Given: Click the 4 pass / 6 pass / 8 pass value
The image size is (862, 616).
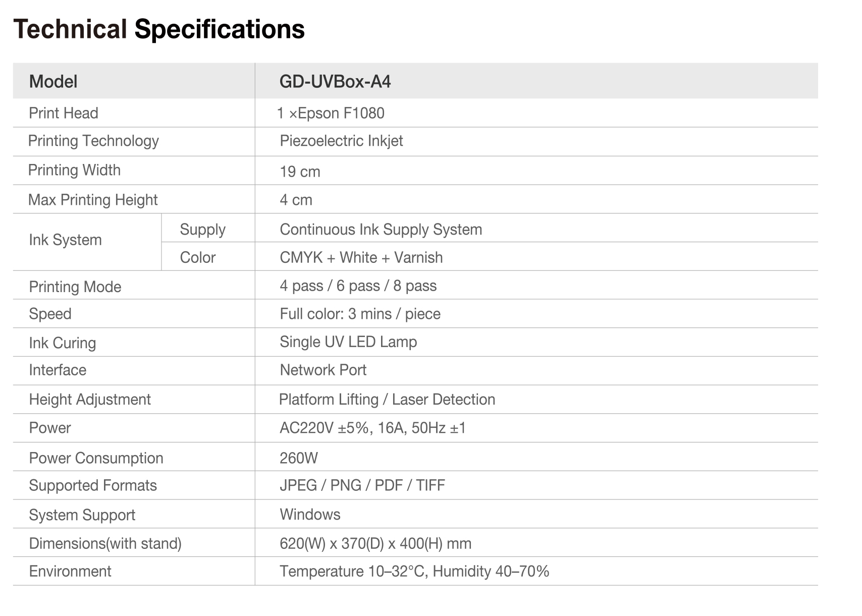Looking at the screenshot, I should click(358, 286).
